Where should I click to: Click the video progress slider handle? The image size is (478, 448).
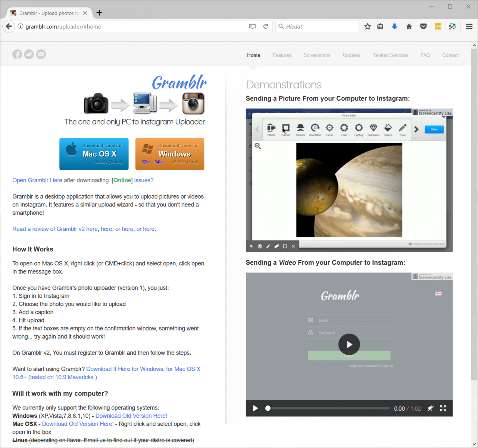[x=268, y=408]
